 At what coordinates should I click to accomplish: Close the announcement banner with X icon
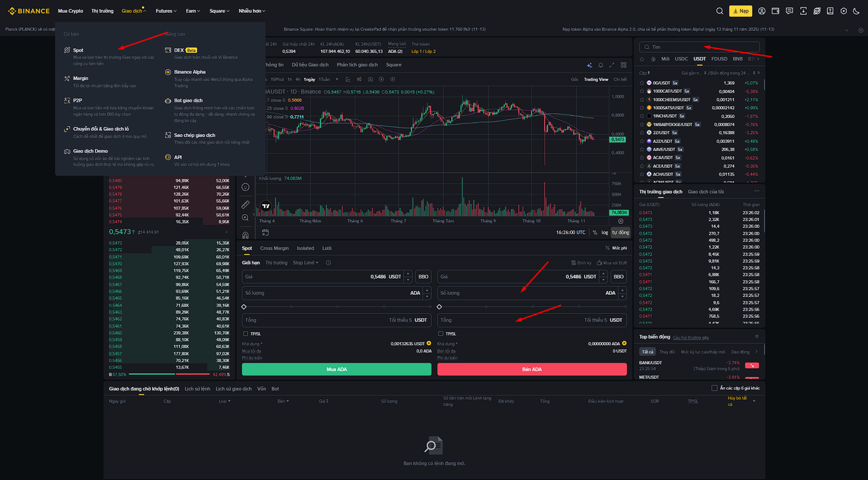click(x=861, y=30)
